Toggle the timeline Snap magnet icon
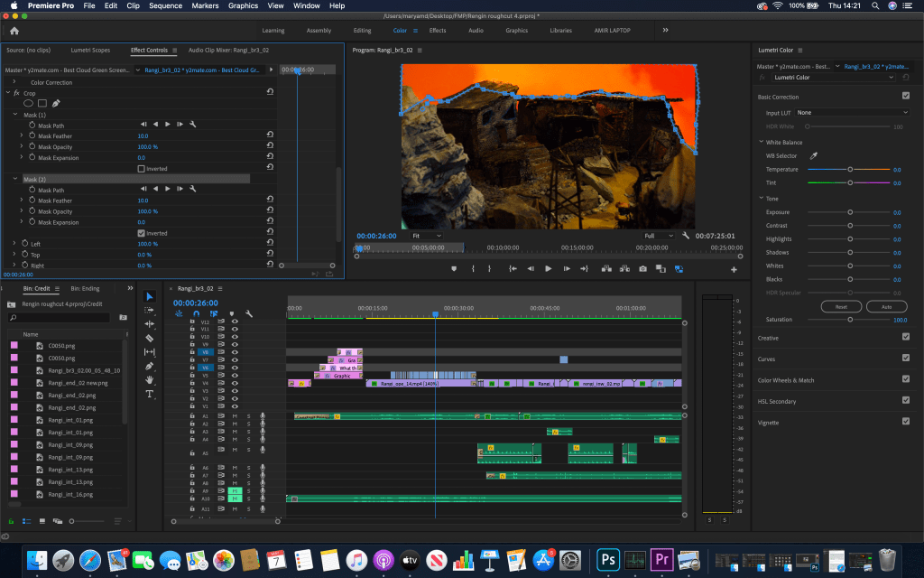This screenshot has width=924, height=578. coord(196,314)
